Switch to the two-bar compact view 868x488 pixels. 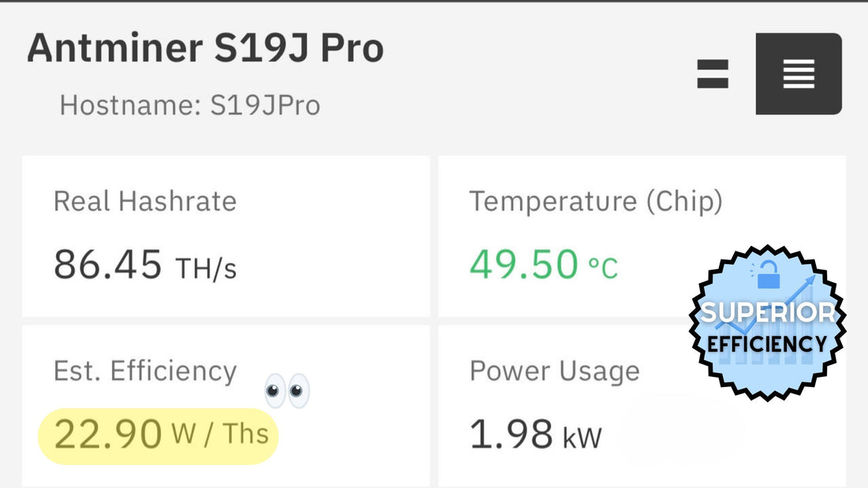point(713,74)
